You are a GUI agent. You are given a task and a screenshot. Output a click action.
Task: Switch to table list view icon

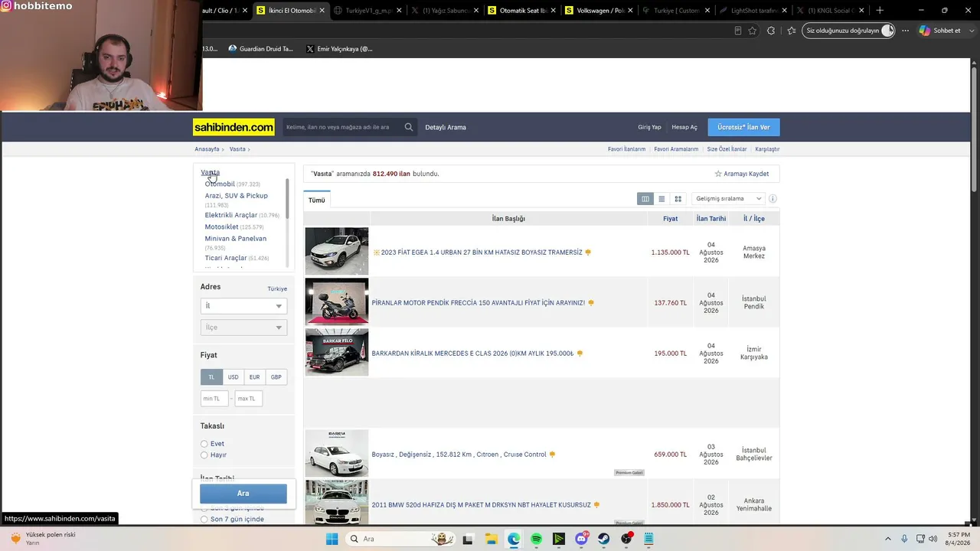pos(645,199)
